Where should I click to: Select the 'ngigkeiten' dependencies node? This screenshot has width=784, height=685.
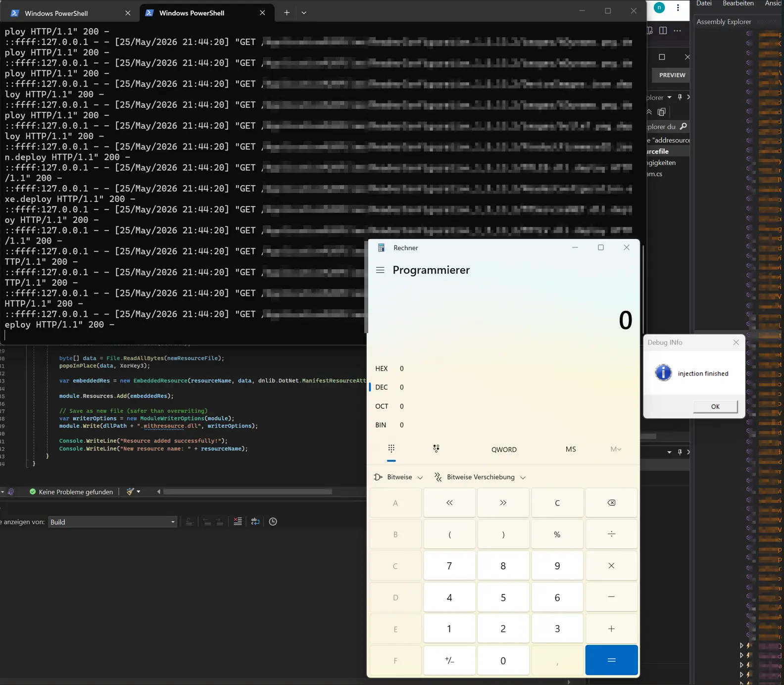pos(661,163)
